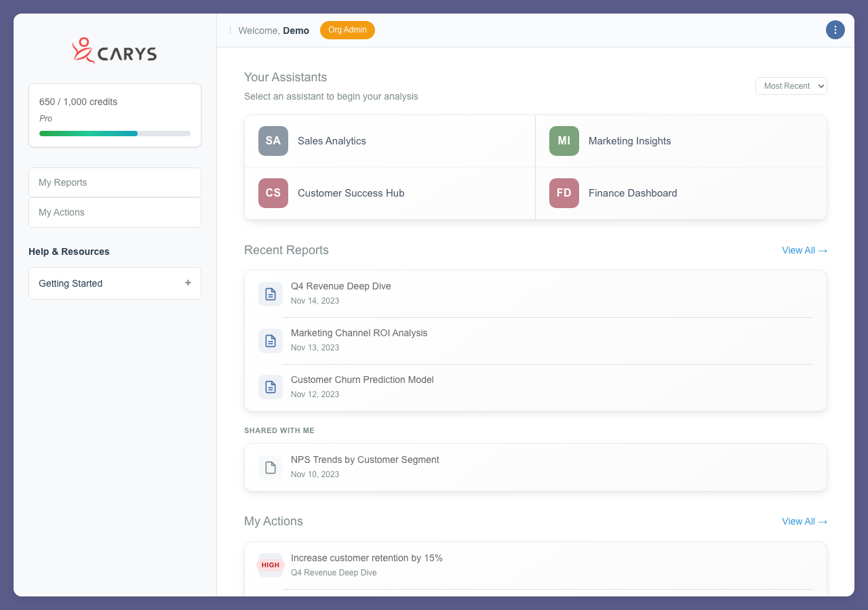Open the Customer Churn Prediction Model report
Viewport: 868px width, 610px height.
pos(362,380)
